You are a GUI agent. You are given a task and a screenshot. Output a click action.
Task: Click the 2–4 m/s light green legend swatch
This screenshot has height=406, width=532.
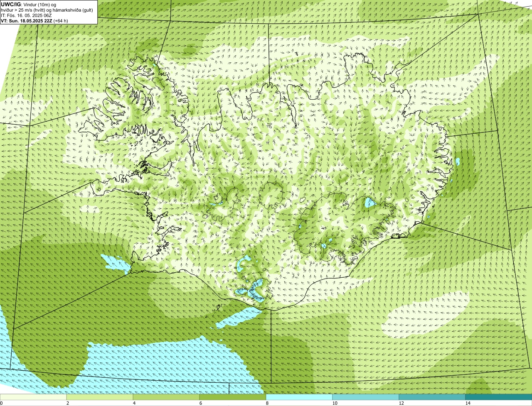coord(100,397)
